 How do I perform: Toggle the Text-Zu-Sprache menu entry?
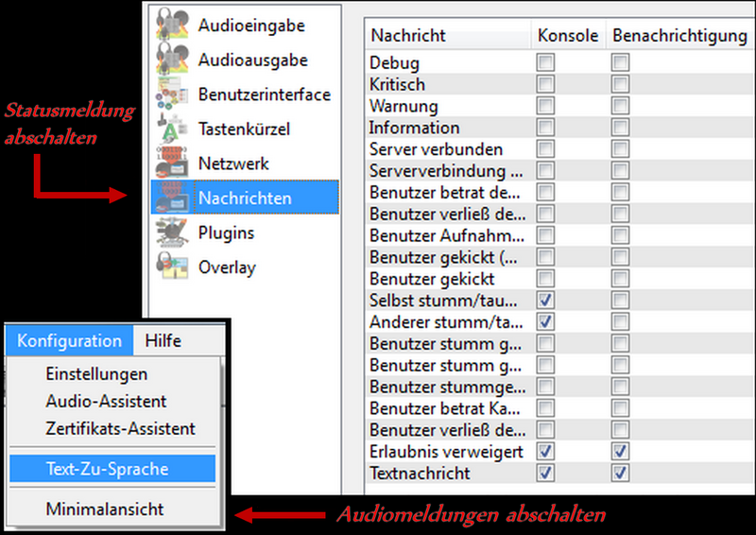(x=112, y=469)
